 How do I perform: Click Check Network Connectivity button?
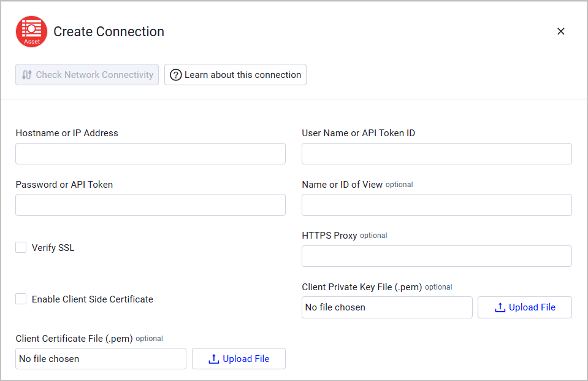87,75
